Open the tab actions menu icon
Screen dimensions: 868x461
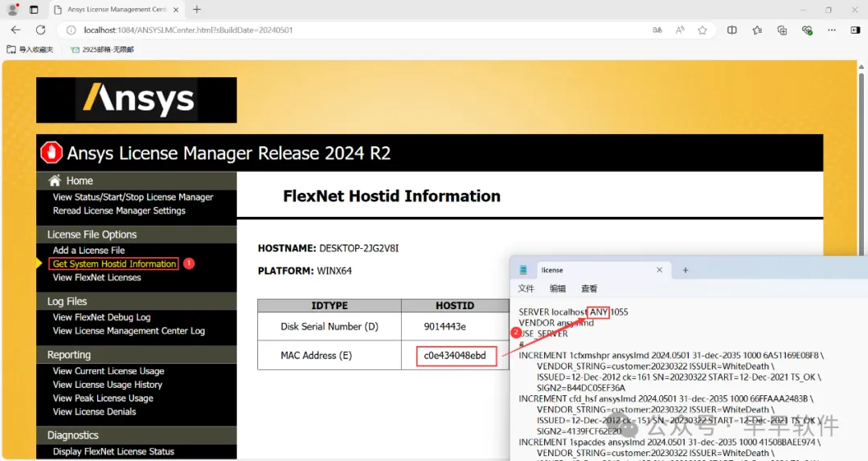[x=34, y=10]
